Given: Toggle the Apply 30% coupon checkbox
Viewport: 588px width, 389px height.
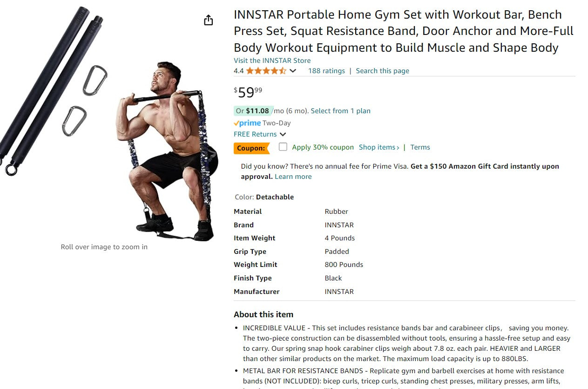Looking at the screenshot, I should (283, 146).
